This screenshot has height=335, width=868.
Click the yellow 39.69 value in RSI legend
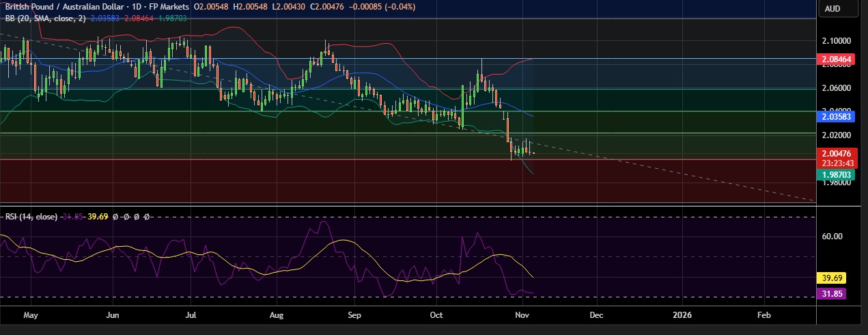[98, 217]
